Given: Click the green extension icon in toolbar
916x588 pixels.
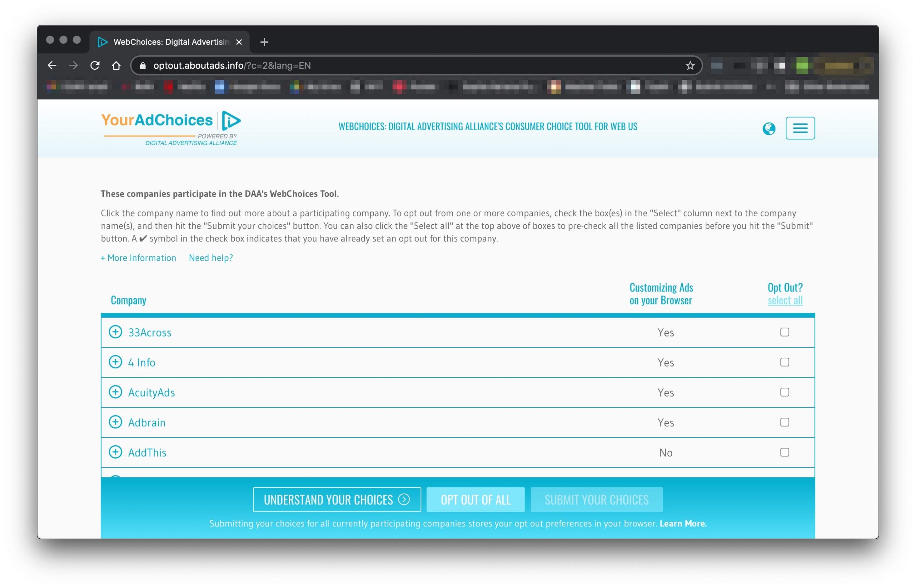Looking at the screenshot, I should pos(802,66).
